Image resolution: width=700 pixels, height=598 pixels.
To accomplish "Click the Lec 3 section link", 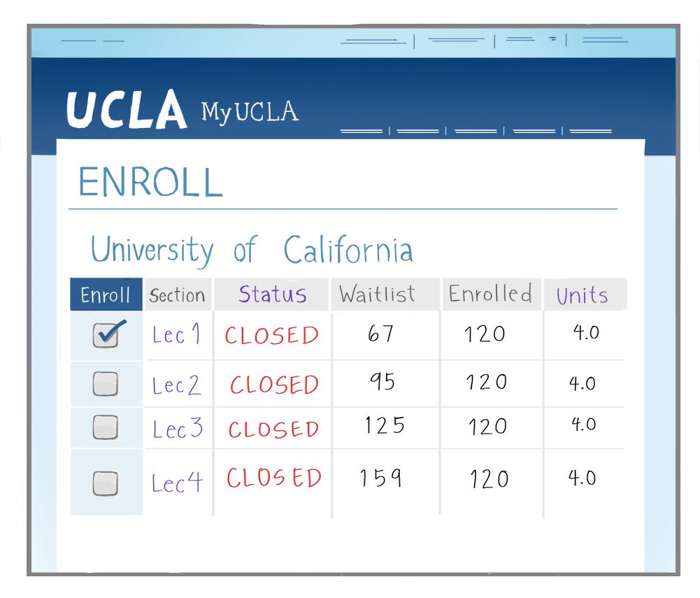I will 177,429.
